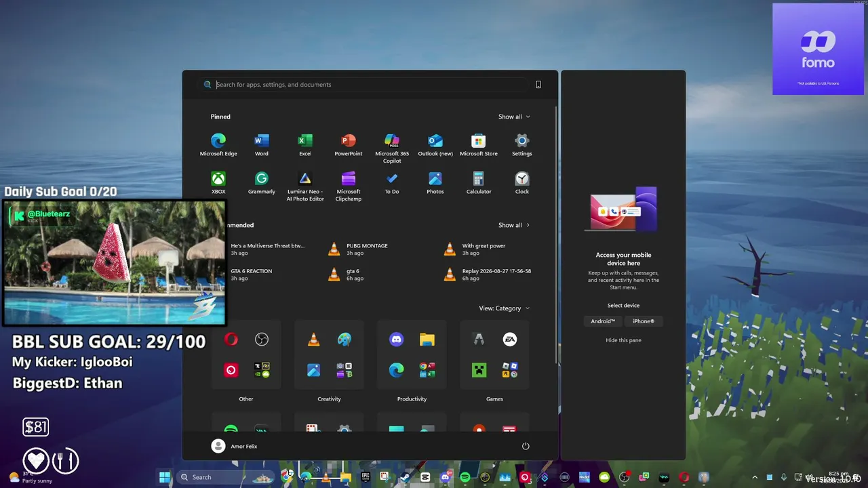
Task: Launch Outlook (new)
Action: (x=435, y=144)
